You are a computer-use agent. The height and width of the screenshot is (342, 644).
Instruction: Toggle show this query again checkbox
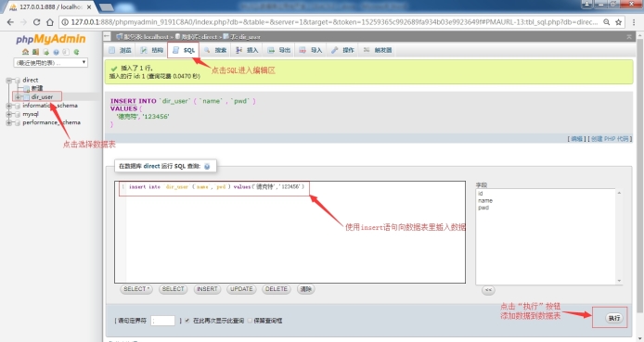187,321
